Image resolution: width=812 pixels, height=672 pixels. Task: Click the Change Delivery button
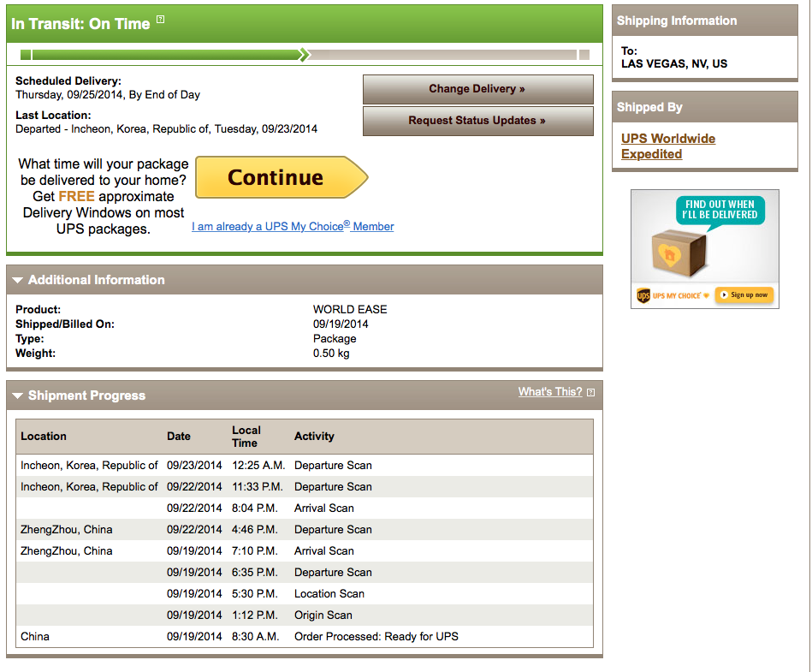coord(478,89)
